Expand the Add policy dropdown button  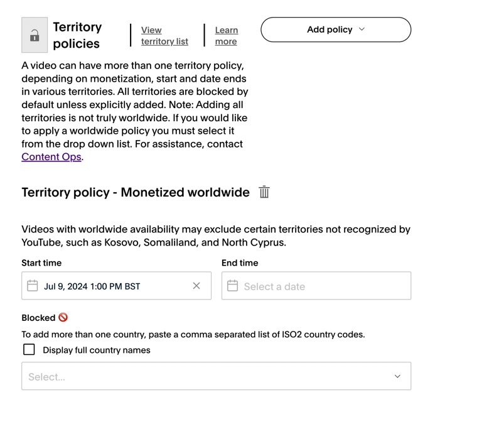[x=336, y=30]
